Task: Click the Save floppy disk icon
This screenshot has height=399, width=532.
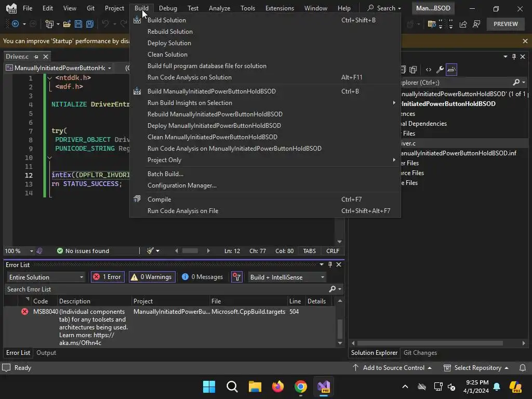Action: tap(78, 24)
